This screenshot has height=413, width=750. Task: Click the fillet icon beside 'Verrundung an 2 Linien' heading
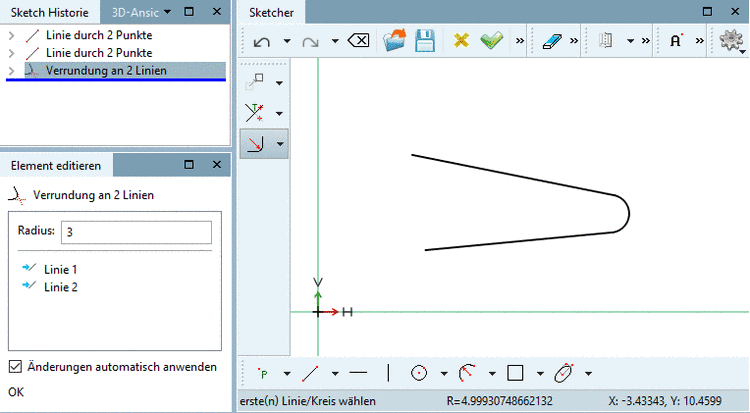pos(17,196)
